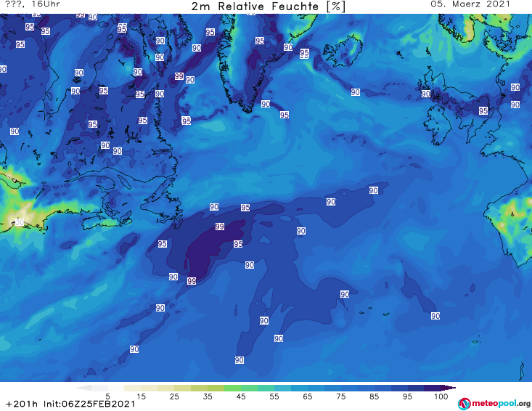Image resolution: width=532 pixels, height=411 pixels.
Task: Click the white '30' contour label
Action: click(x=20, y=222)
